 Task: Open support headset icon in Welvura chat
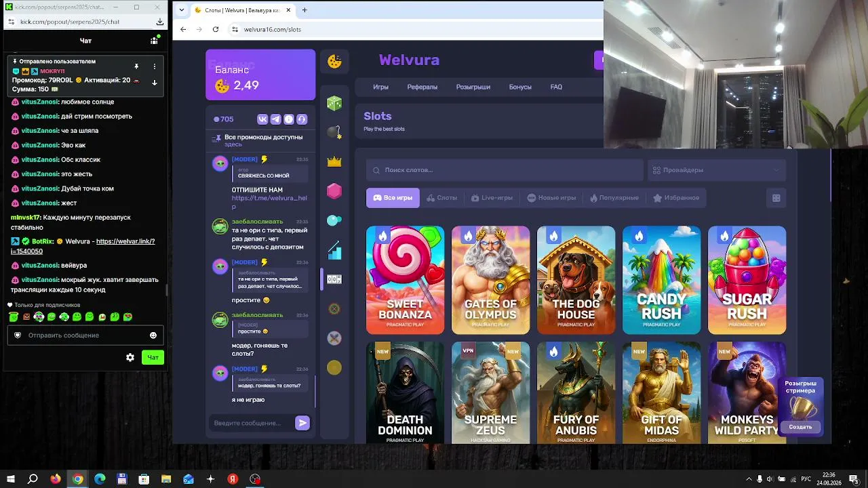pyautogui.click(x=302, y=119)
